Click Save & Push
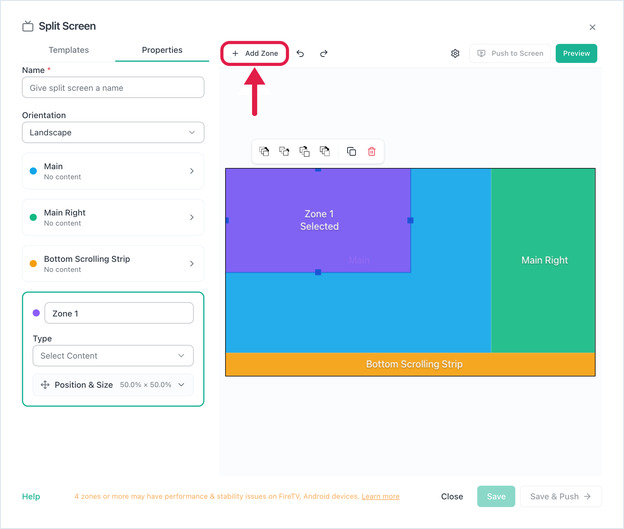The height and width of the screenshot is (529, 624). pyautogui.click(x=560, y=496)
